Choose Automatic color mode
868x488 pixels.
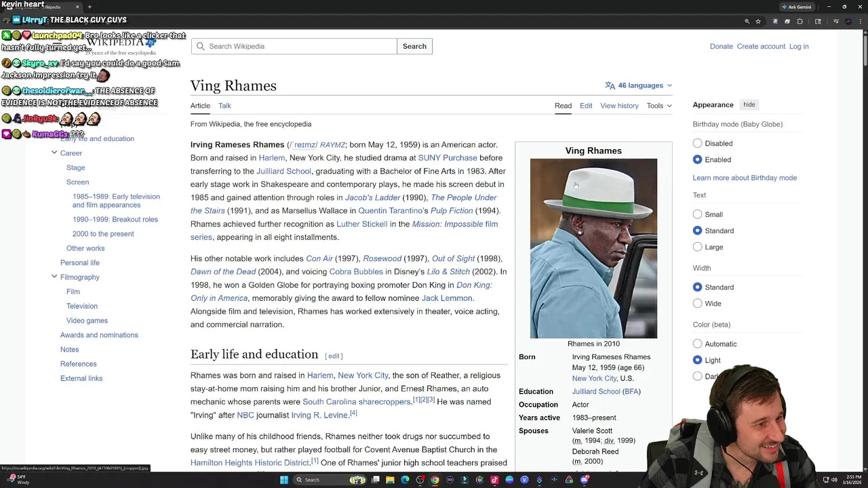pos(697,344)
